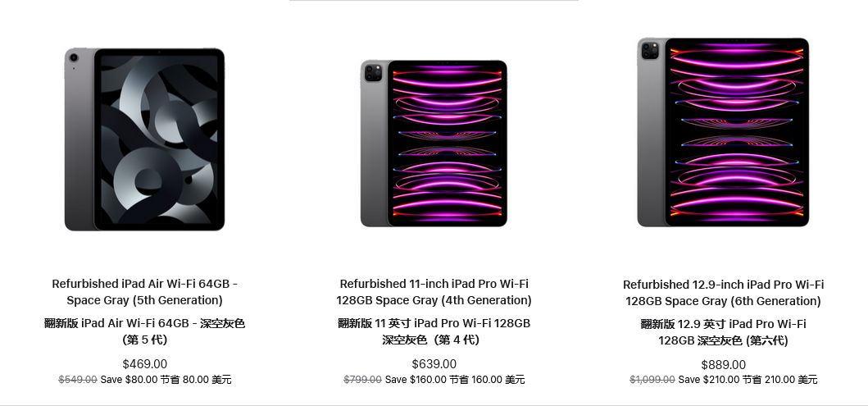This screenshot has height=406, width=868.
Task: Click the $469.00 price
Action: click(x=144, y=364)
